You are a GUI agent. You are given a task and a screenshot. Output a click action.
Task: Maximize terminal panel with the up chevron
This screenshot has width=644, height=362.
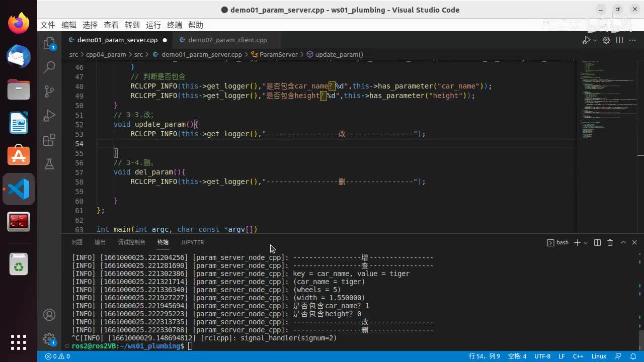pos(623,242)
